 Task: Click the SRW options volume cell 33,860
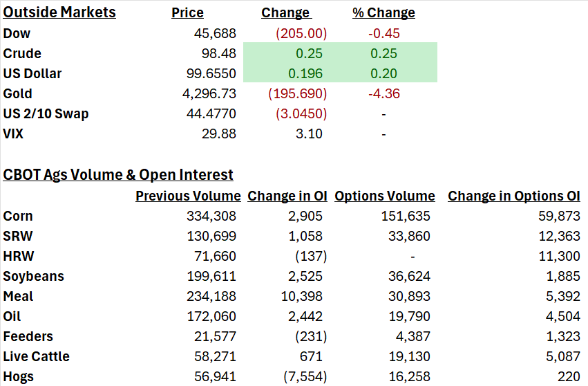pyautogui.click(x=409, y=236)
